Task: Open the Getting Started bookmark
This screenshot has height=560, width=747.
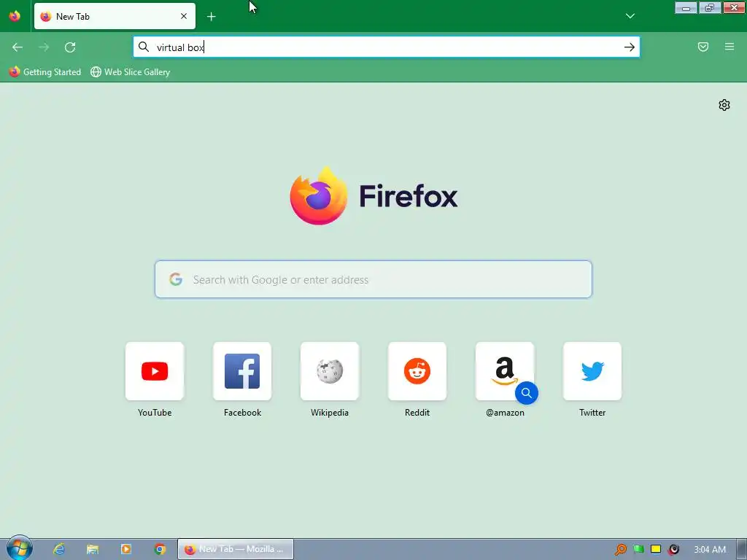Action: [45, 72]
